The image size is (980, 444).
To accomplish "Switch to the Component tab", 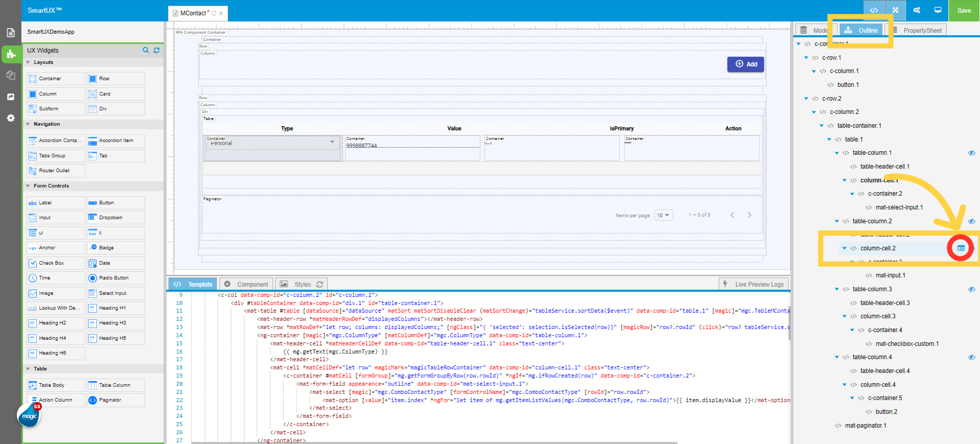I will click(x=247, y=284).
